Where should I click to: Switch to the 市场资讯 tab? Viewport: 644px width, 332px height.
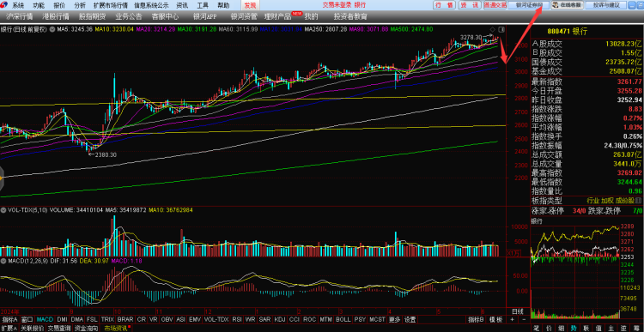(116, 329)
